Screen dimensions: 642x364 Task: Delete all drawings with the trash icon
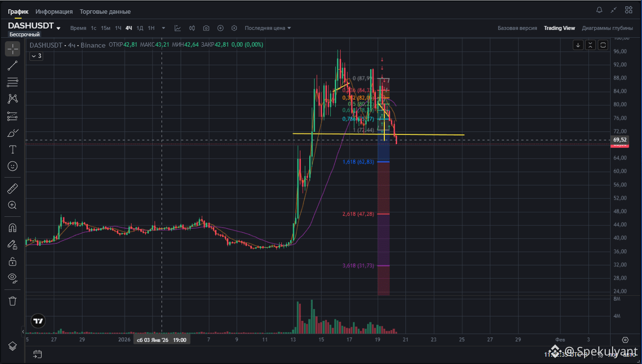(13, 301)
